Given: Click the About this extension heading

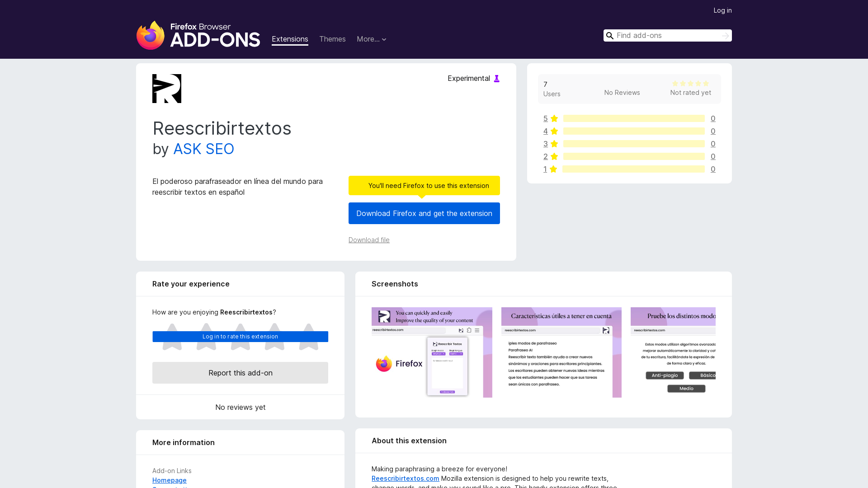Looking at the screenshot, I should 409,441.
